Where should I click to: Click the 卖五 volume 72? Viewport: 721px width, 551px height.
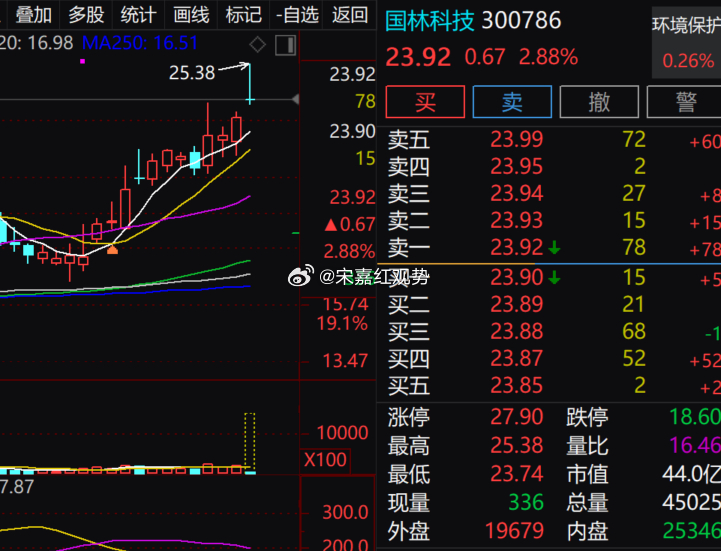tap(634, 139)
